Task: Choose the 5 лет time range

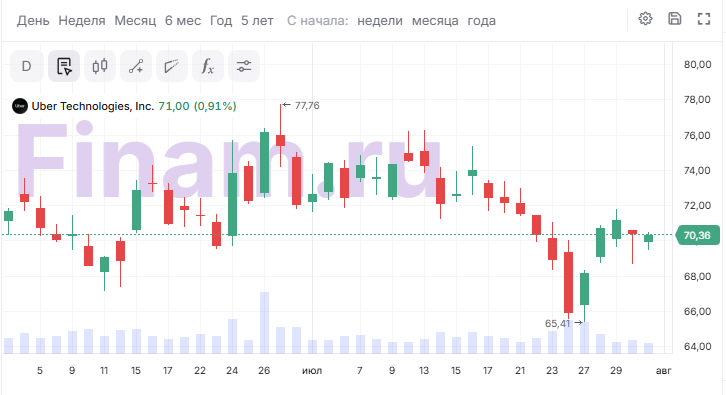Action: click(x=257, y=21)
